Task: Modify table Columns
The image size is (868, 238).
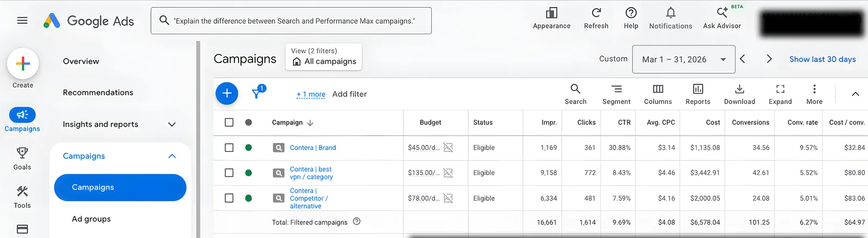Action: [x=658, y=94]
